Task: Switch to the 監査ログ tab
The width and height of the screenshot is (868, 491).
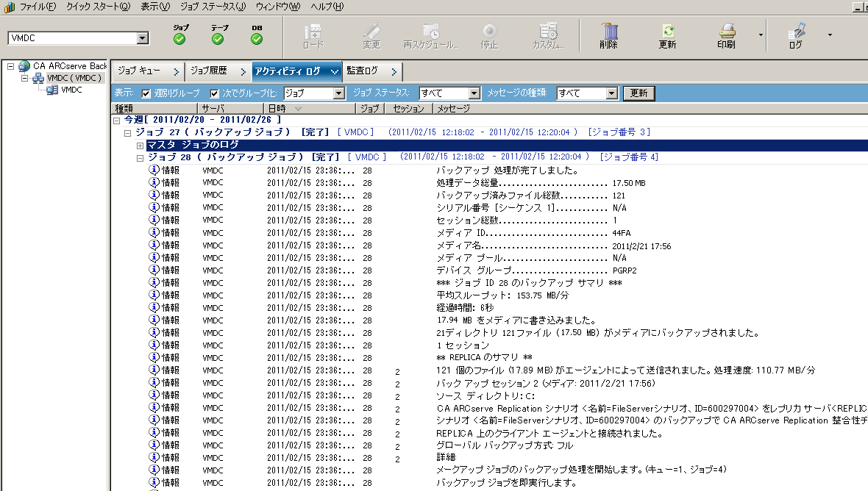Action: [371, 71]
